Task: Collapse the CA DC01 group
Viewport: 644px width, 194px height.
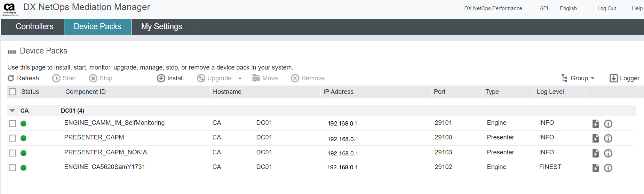Action: (x=13, y=111)
